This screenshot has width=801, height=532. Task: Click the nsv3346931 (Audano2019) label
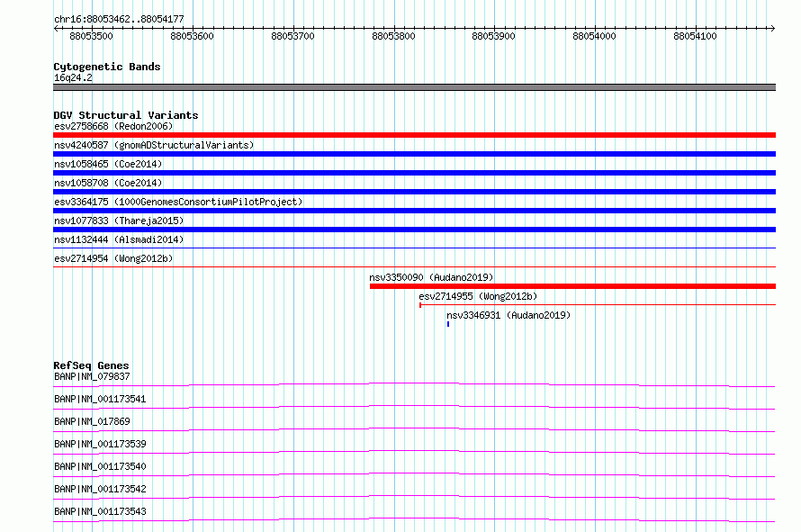coord(508,315)
